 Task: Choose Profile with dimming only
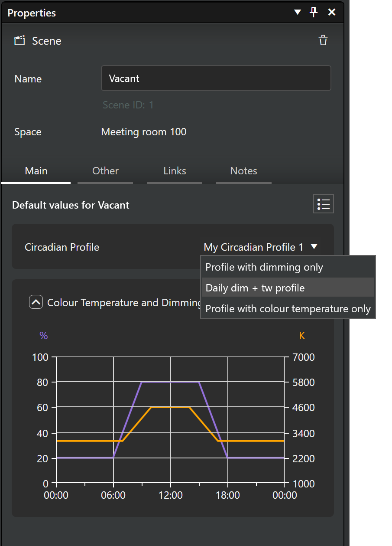pyautogui.click(x=288, y=267)
